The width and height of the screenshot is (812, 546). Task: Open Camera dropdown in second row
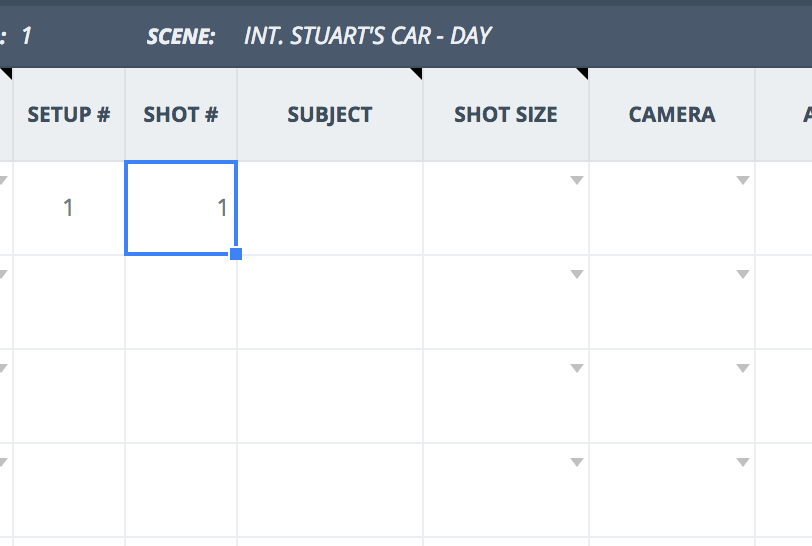pyautogui.click(x=742, y=274)
